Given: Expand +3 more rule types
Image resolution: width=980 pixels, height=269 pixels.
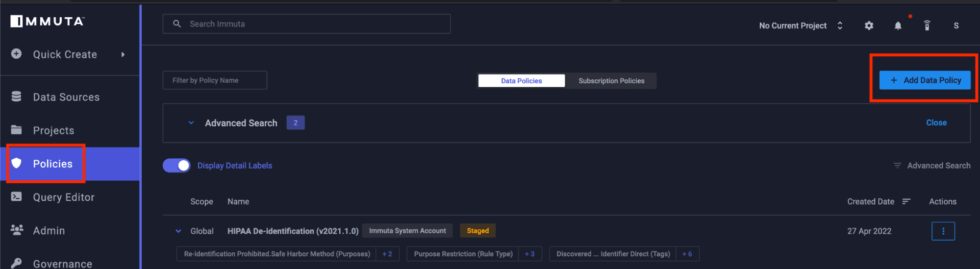Looking at the screenshot, I should (x=529, y=254).
